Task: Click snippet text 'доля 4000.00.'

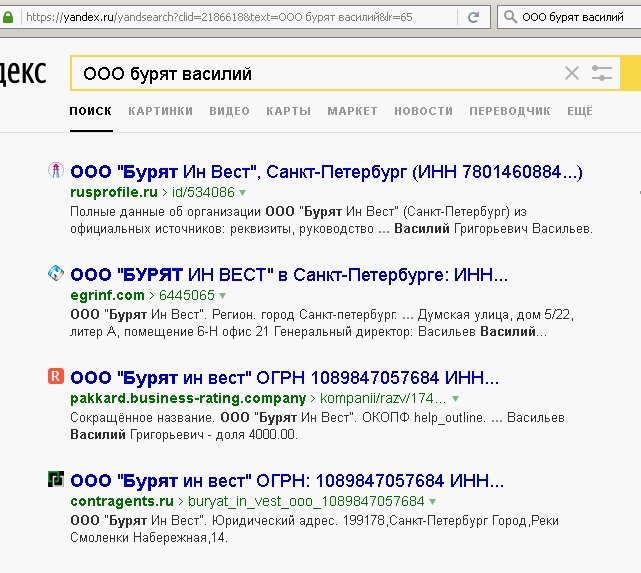Action: (257, 434)
